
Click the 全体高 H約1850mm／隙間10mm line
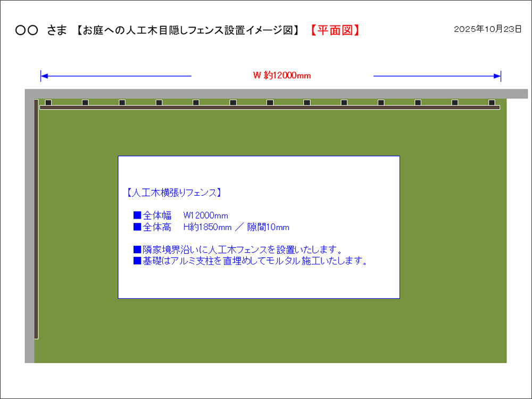click(x=211, y=227)
